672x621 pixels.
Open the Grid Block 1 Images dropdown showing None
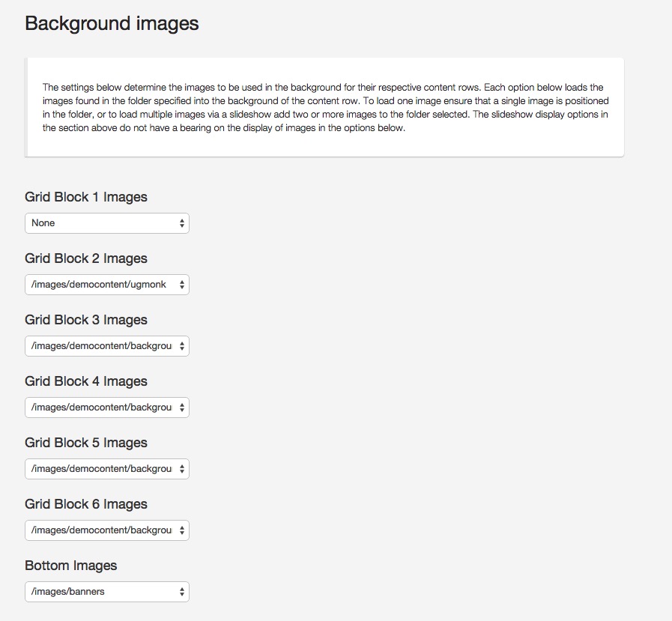tap(107, 223)
